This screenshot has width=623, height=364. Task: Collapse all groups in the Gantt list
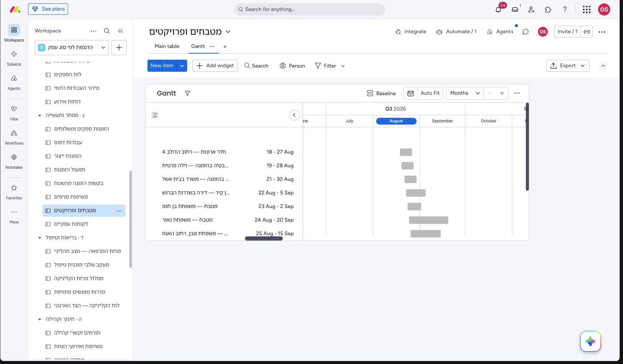(x=155, y=115)
